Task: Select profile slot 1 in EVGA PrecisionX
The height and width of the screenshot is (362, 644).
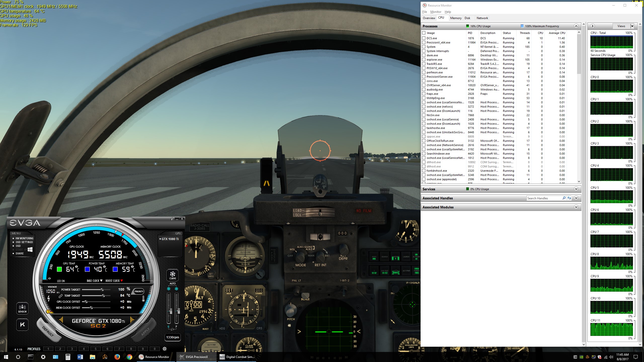Action: pos(48,349)
